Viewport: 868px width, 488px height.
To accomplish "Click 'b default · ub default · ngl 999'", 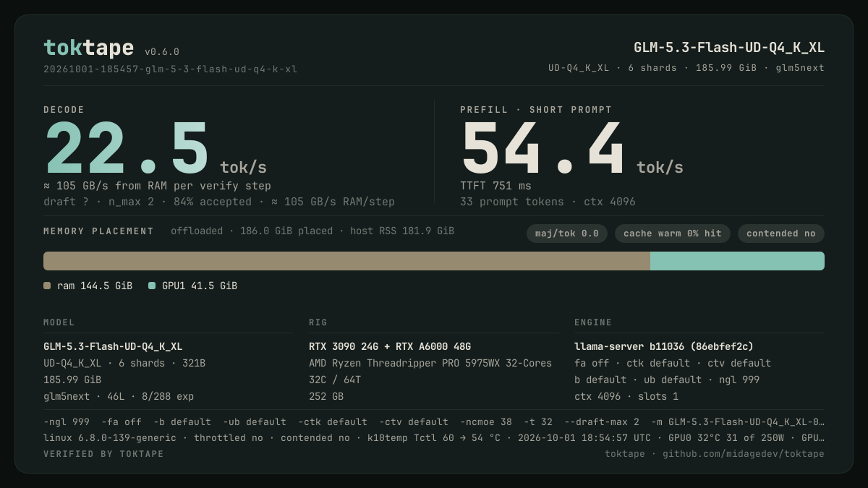I will pyautogui.click(x=667, y=380).
